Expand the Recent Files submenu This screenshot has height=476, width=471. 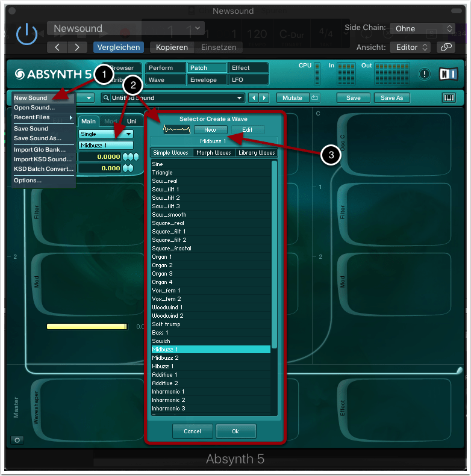coord(43,117)
